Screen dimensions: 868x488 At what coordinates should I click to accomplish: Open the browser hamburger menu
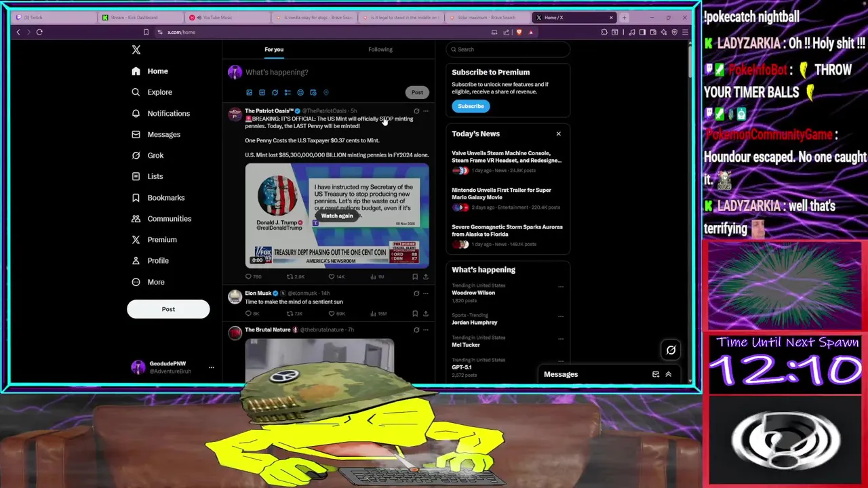click(685, 32)
